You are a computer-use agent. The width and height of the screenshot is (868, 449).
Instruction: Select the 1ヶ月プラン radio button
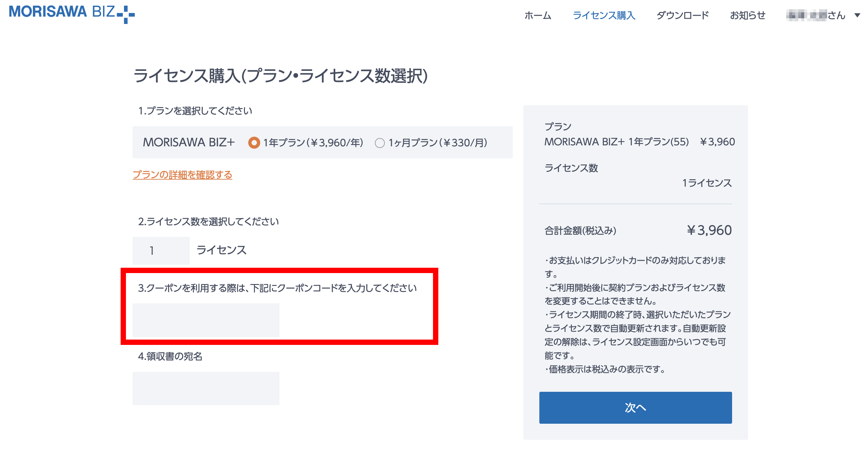380,143
